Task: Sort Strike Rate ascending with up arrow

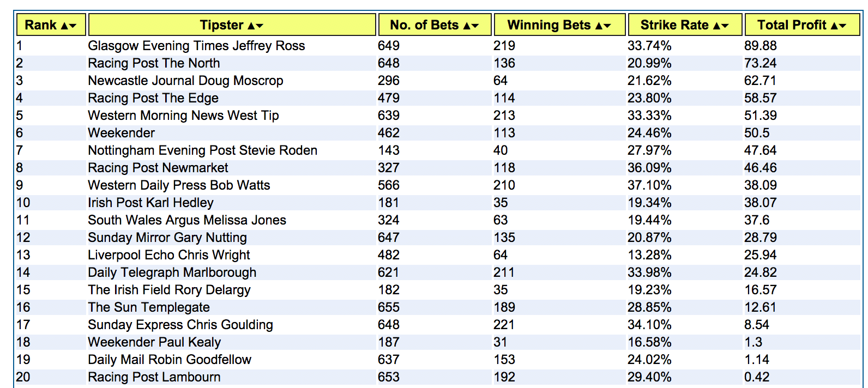Action: 717,26
